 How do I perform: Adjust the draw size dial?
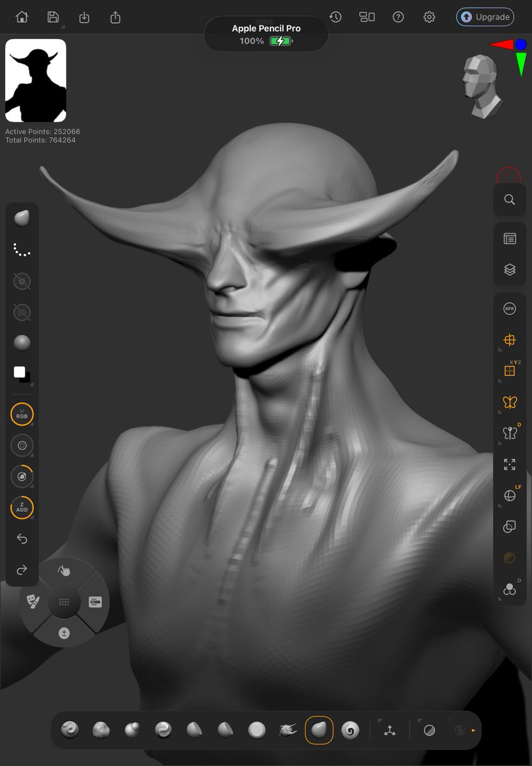[22, 477]
